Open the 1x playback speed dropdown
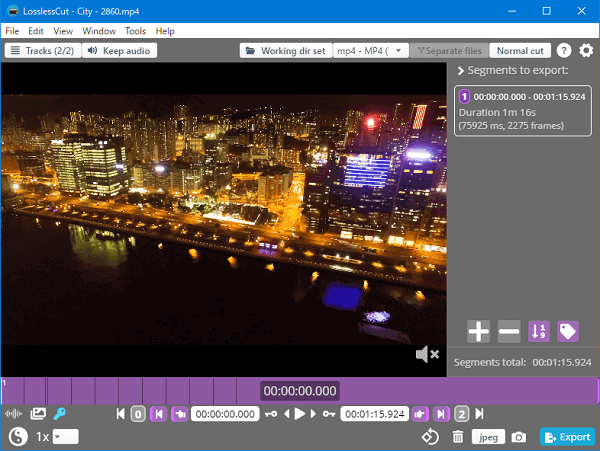Image resolution: width=600 pixels, height=451 pixels. pos(65,437)
